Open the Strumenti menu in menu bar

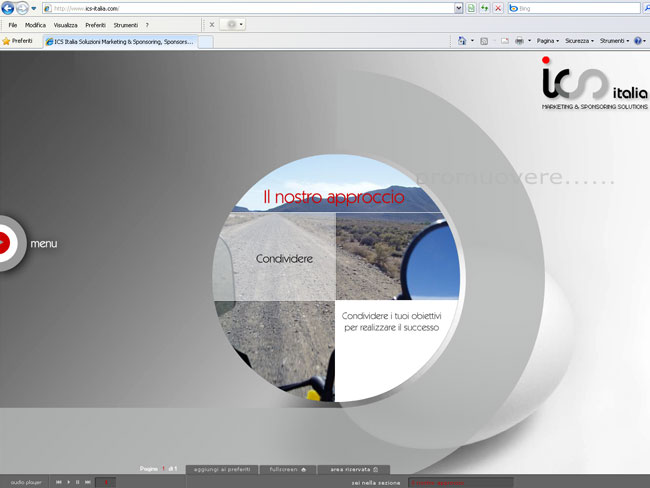tap(126, 25)
